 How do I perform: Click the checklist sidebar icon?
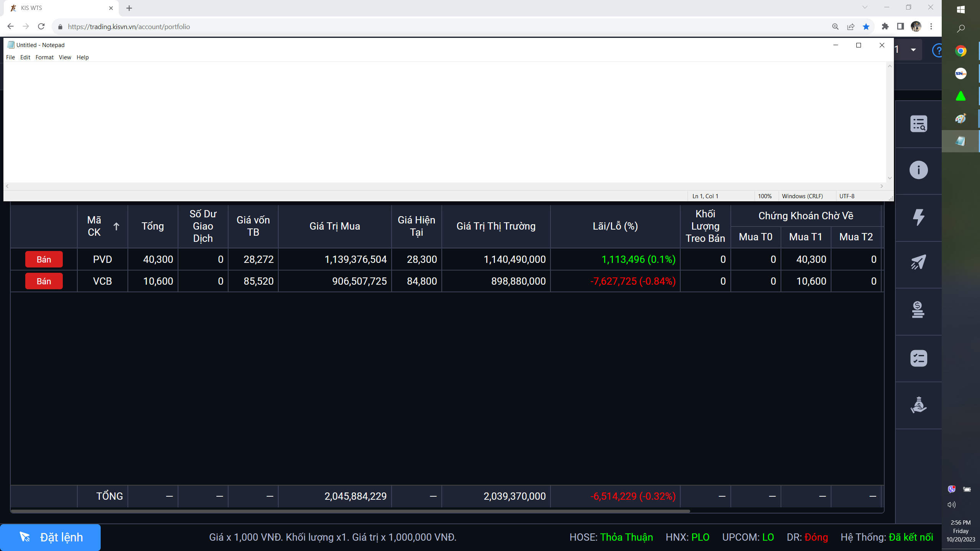(918, 358)
